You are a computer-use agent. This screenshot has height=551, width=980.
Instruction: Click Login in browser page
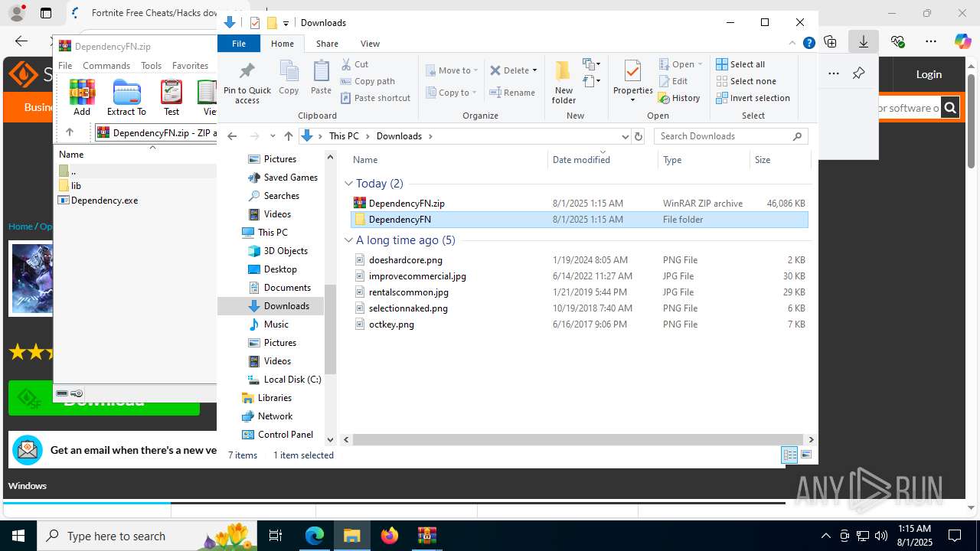[x=929, y=74]
